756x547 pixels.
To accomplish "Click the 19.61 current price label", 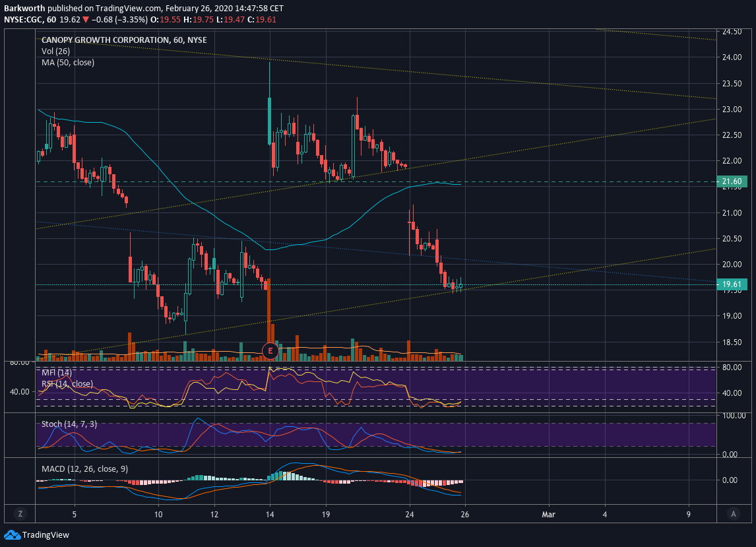I will click(732, 284).
